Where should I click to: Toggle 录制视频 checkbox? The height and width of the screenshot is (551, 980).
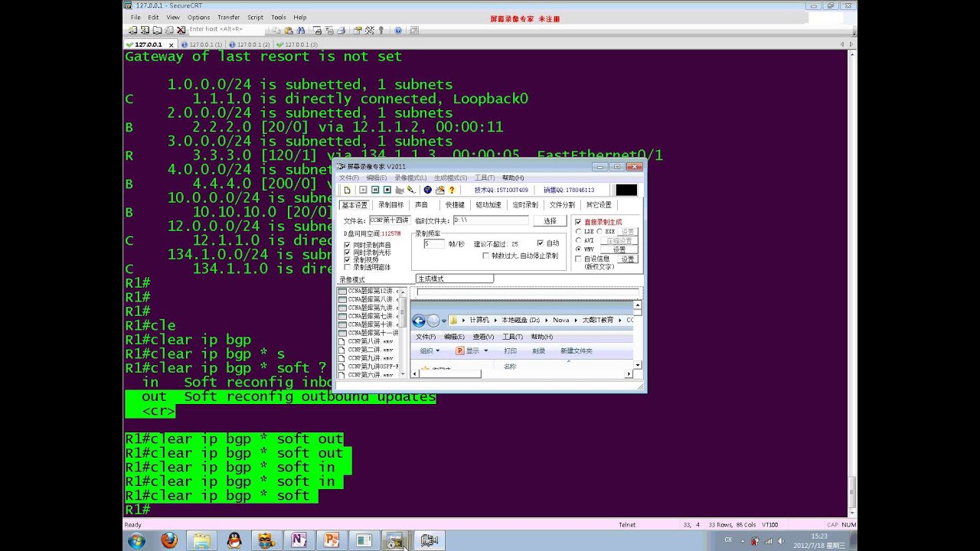pos(347,259)
